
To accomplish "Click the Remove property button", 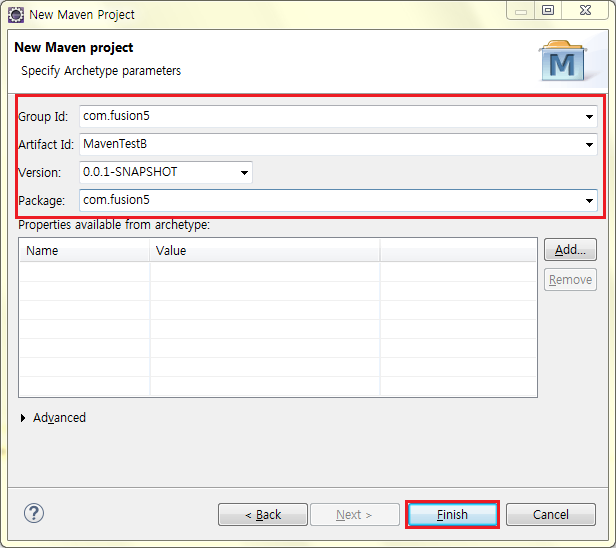I will (570, 280).
